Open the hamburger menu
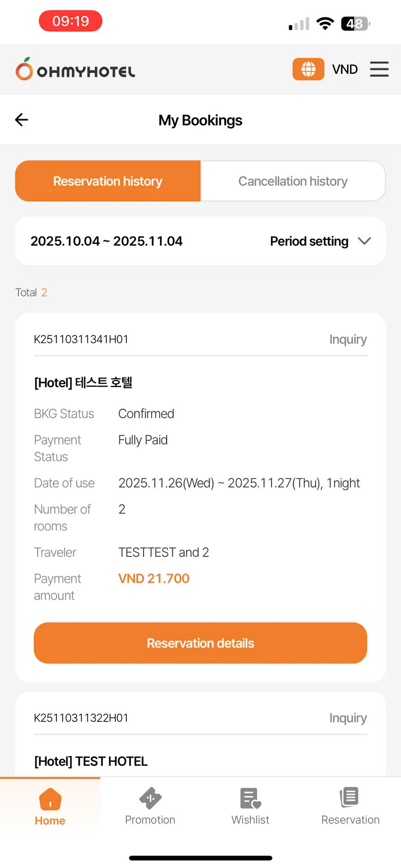 379,69
